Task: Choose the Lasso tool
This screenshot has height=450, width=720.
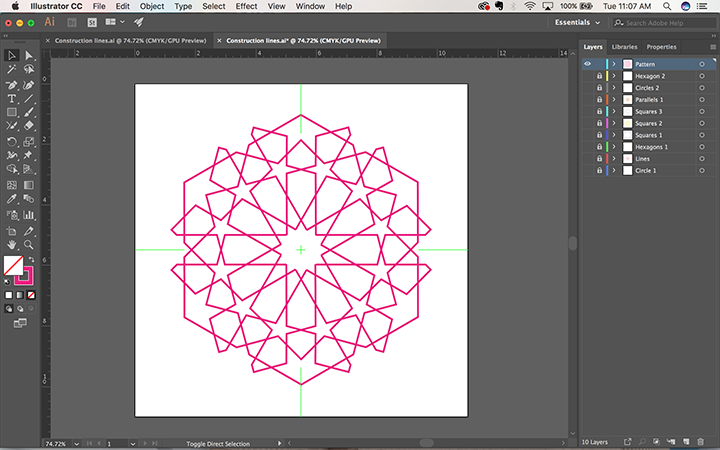Action: 28,69
